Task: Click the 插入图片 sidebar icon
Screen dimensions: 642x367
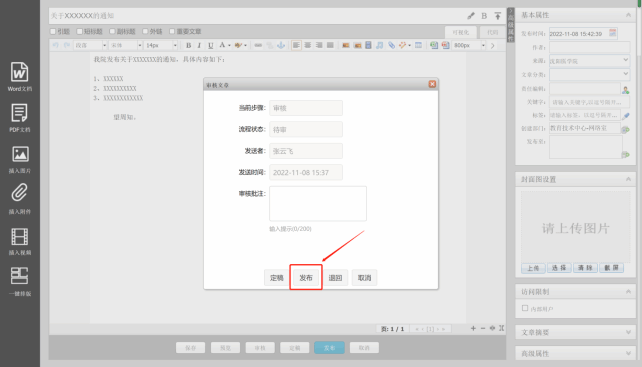Action: [x=20, y=154]
